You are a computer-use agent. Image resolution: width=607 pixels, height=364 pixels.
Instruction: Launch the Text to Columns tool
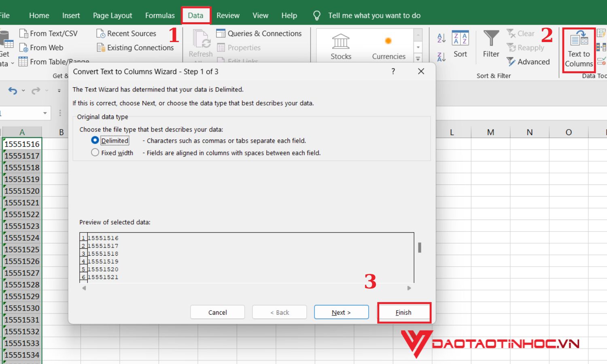click(579, 49)
